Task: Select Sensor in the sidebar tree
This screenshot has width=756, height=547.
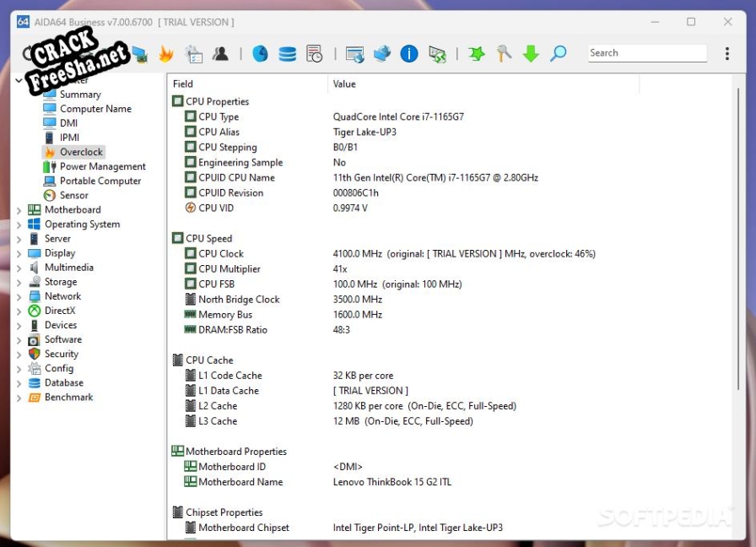Action: pos(73,195)
